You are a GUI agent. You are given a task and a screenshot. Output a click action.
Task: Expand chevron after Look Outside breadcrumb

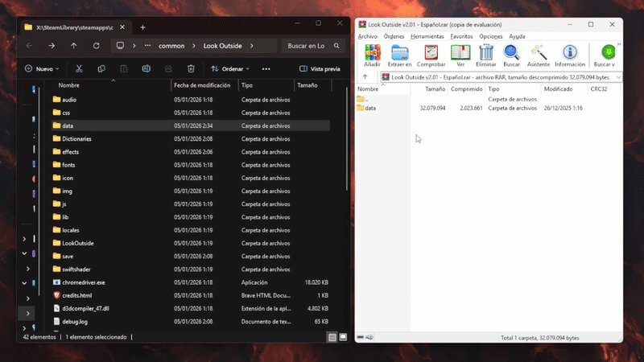[252, 46]
